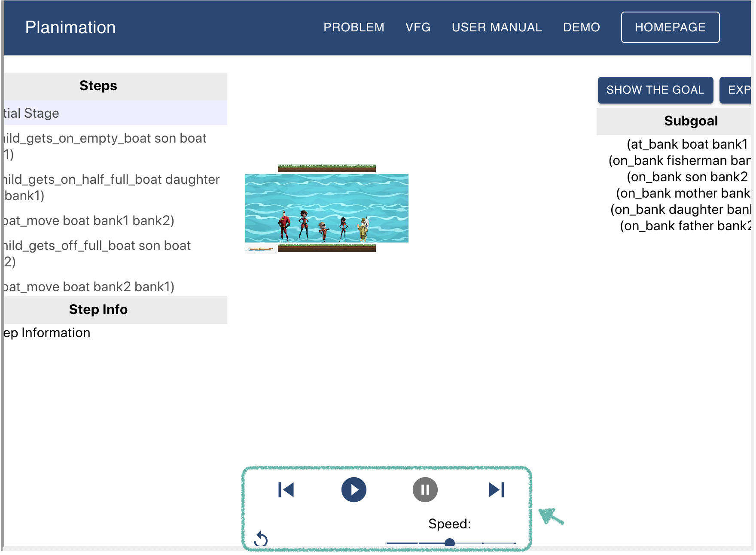Skip to the previous step
The width and height of the screenshot is (756, 555).
[x=286, y=490]
